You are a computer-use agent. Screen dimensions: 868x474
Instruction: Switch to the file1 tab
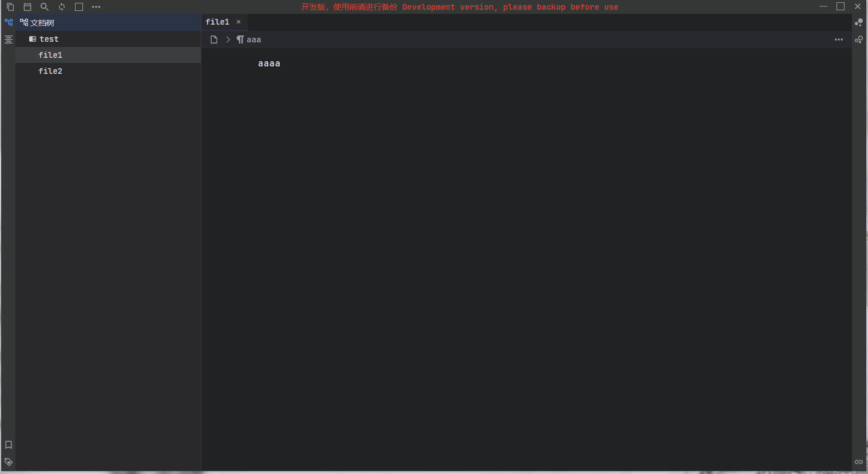point(217,22)
